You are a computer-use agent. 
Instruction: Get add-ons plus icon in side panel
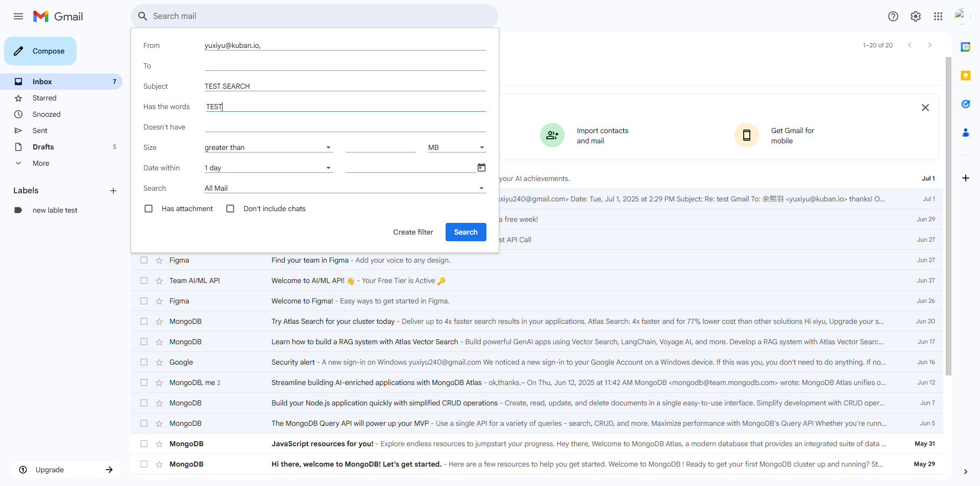click(965, 178)
